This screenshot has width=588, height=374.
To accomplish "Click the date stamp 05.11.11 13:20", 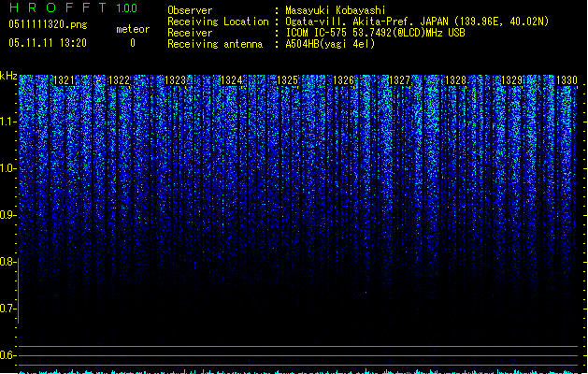I will click(48, 43).
